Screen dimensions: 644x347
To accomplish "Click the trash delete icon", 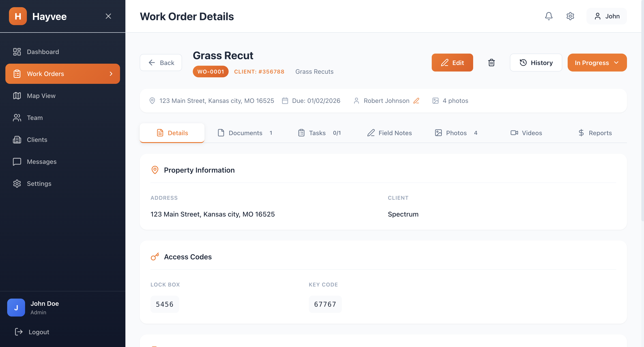I will [491, 63].
